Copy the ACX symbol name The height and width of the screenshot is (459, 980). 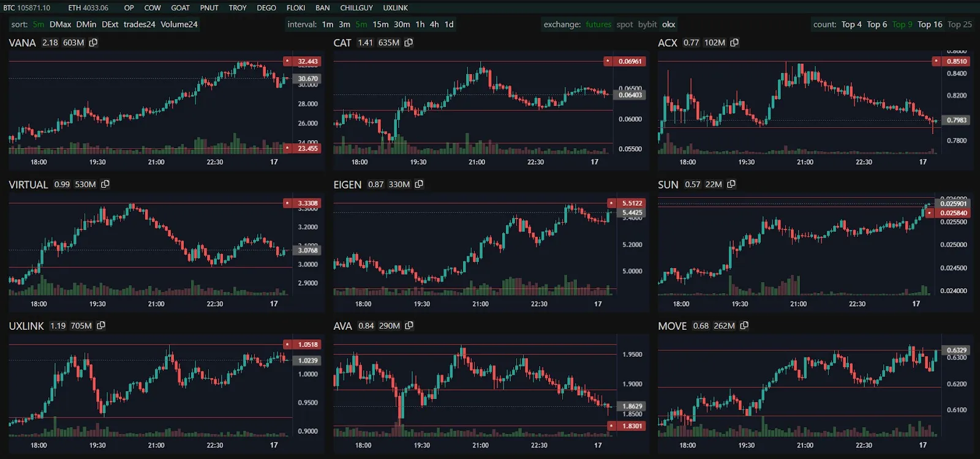click(734, 43)
